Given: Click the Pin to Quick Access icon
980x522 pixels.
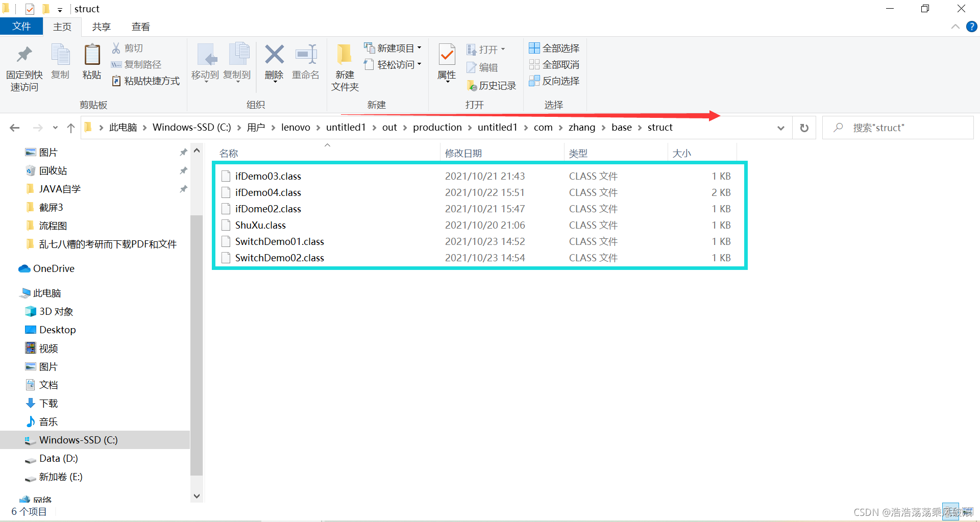Looking at the screenshot, I should coord(24,55).
